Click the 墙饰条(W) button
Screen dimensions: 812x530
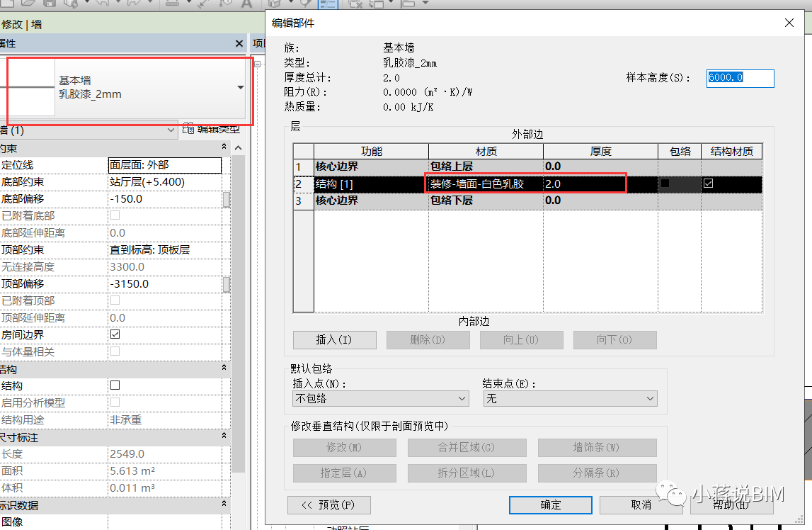pyautogui.click(x=597, y=448)
